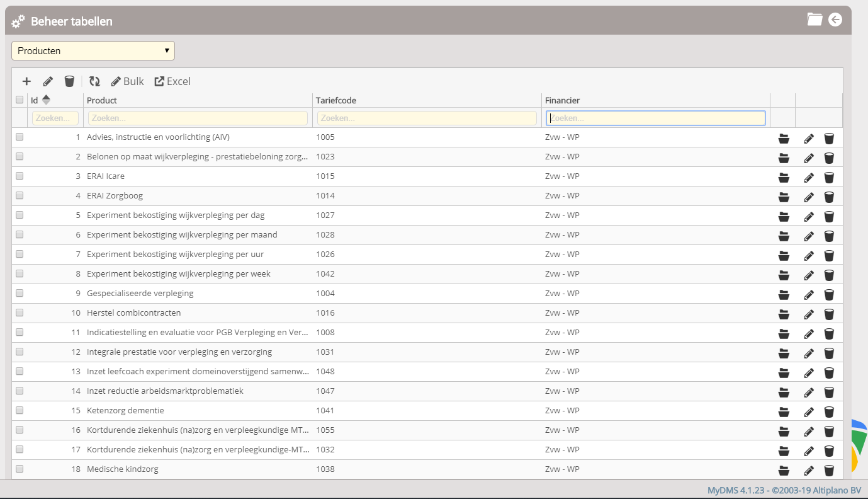Click the add new record plus icon
The width and height of the screenshot is (868, 499).
(26, 81)
